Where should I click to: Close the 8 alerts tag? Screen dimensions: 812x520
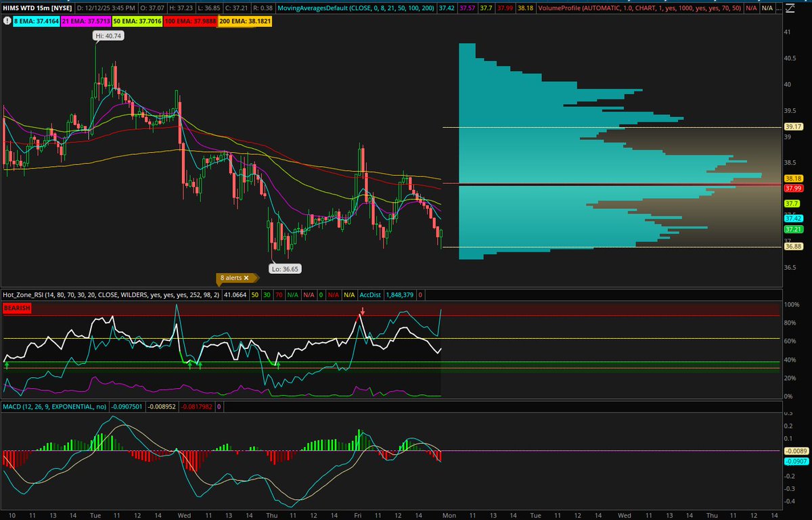(x=246, y=278)
